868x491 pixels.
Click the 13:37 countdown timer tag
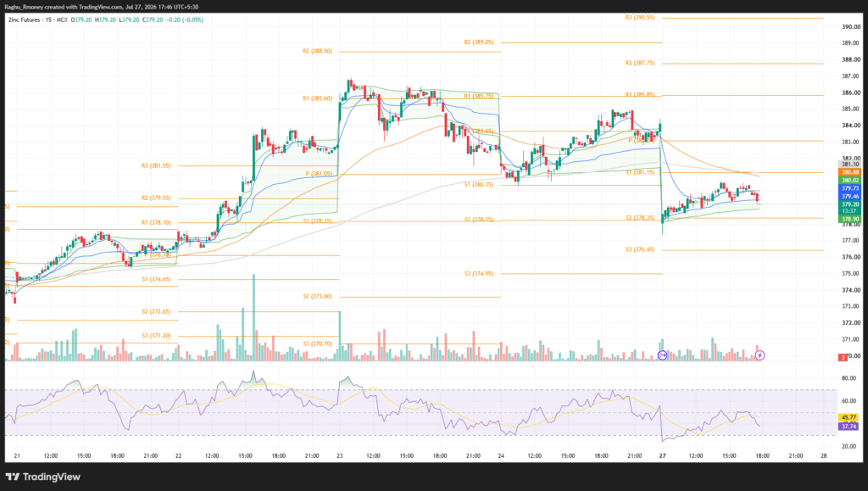click(x=849, y=211)
